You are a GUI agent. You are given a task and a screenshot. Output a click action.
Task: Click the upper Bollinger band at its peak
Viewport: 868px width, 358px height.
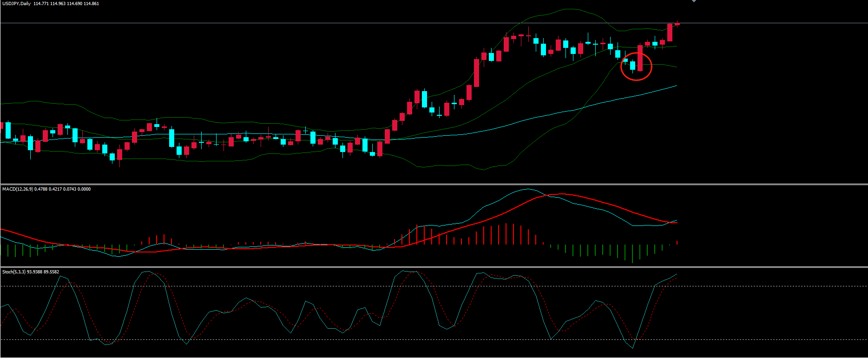565,9
